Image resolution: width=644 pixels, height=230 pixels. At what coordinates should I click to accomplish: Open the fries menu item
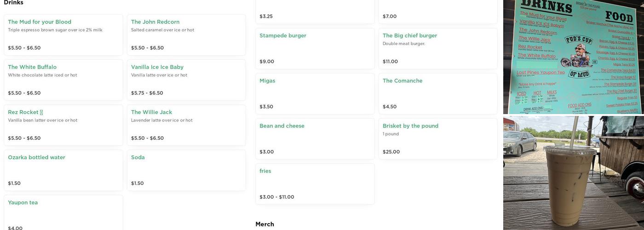click(315, 184)
